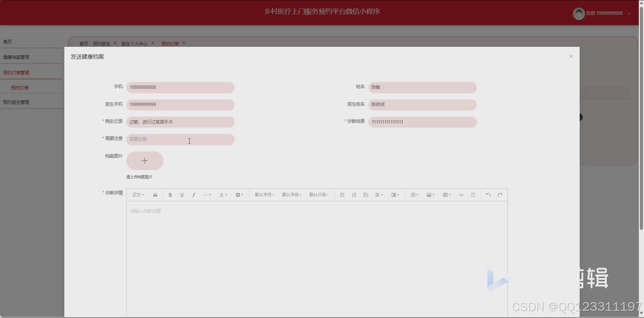Switch to the 预约订单 tab

click(x=170, y=44)
